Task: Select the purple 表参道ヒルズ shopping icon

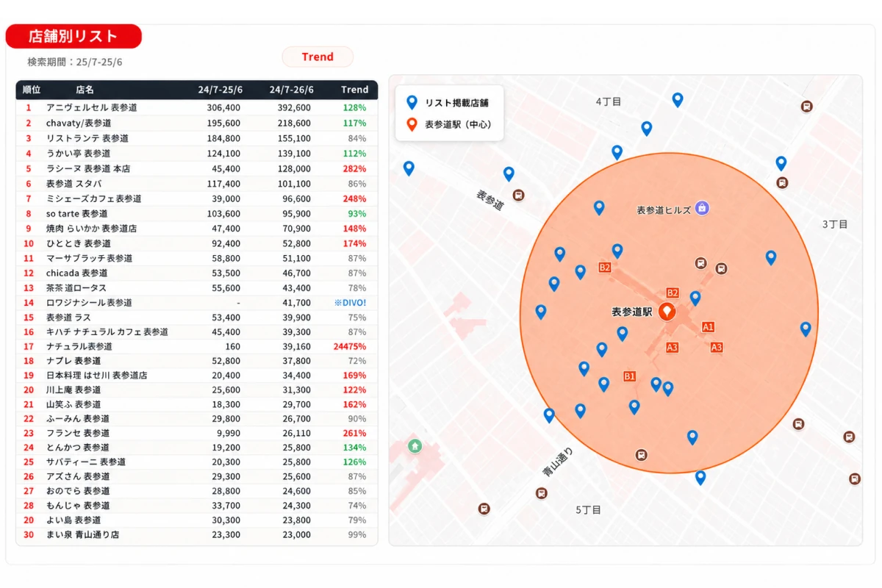Action: click(702, 209)
